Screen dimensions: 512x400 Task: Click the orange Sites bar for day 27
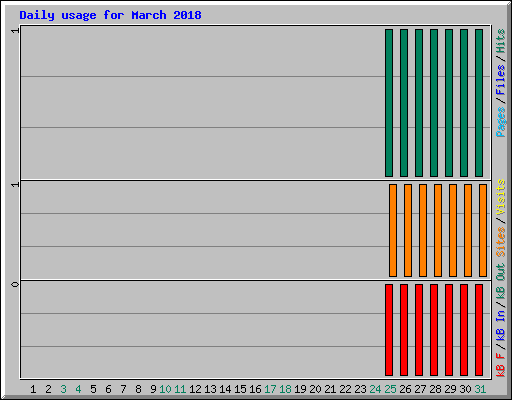pyautogui.click(x=423, y=230)
